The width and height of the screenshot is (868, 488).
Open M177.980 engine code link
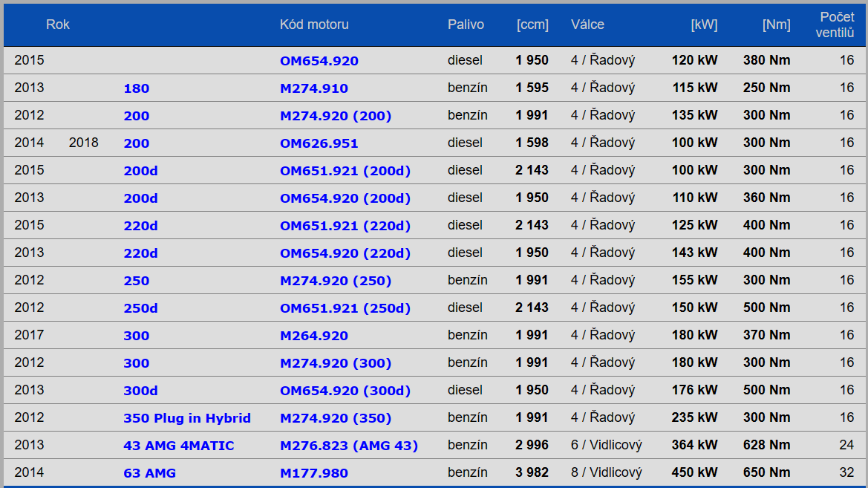tap(314, 473)
